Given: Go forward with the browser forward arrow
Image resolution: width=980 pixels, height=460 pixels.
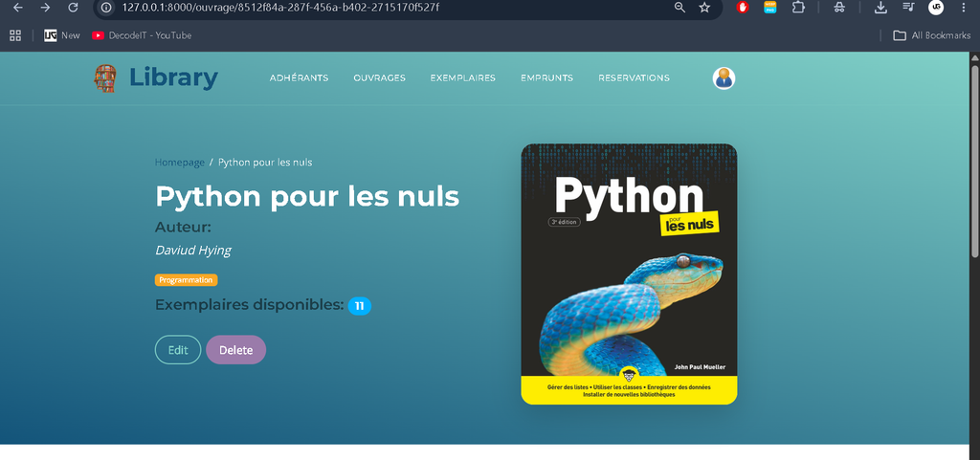Looking at the screenshot, I should coord(46,8).
